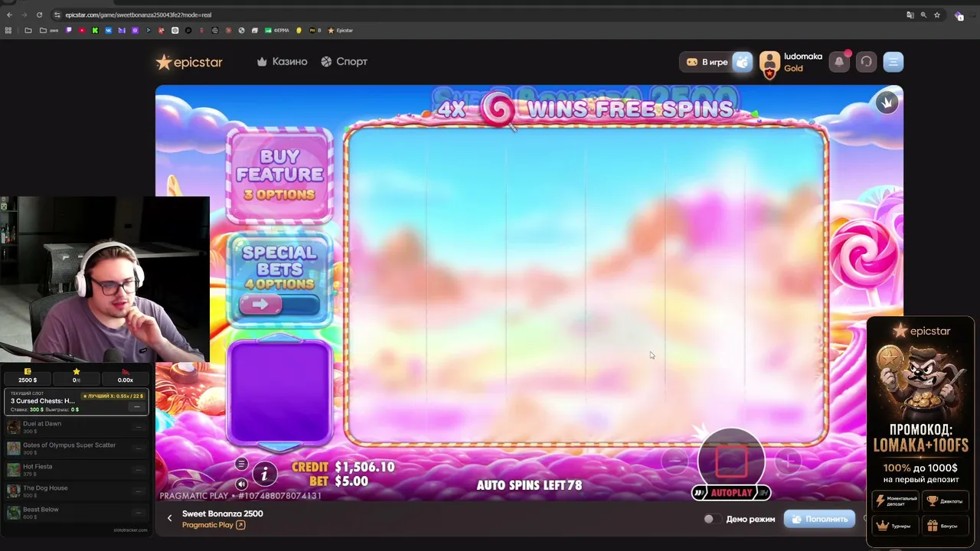
Task: Open notifications bell icon
Action: 839,62
